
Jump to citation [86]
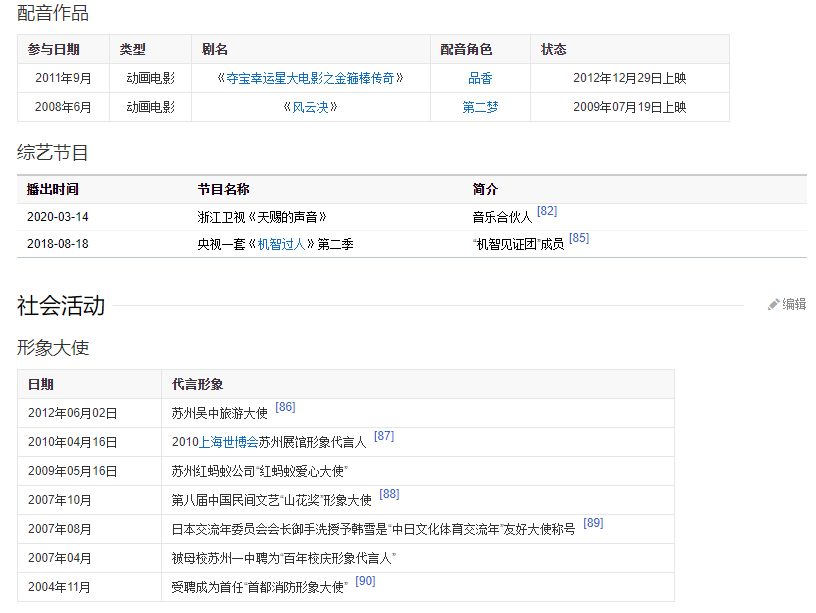(x=285, y=407)
